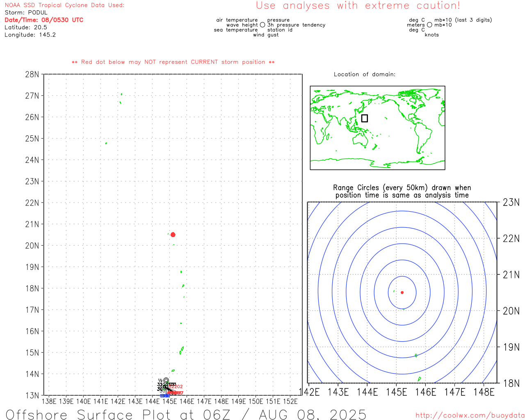Screen dimensions: 525x420
Task: Click 'mb*10 (last 3 digits)' legend label
Action: point(463,20)
